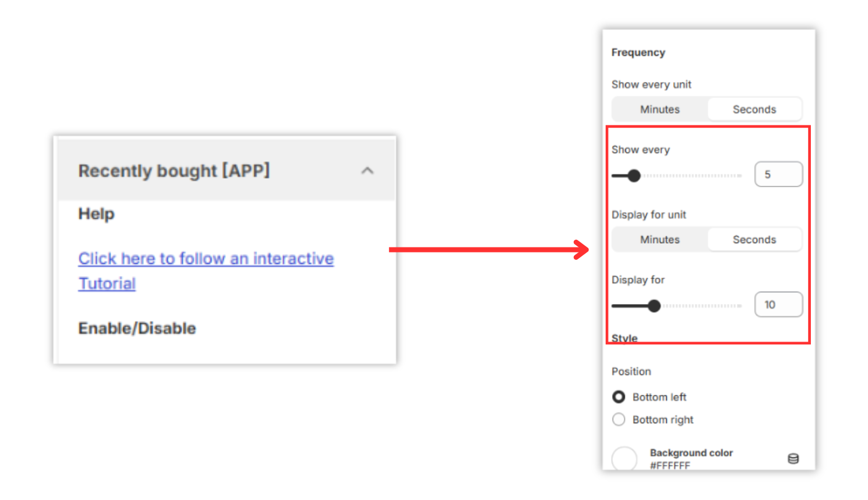Click the Position section label
Viewport: 868px width, 500px height.
coord(632,371)
